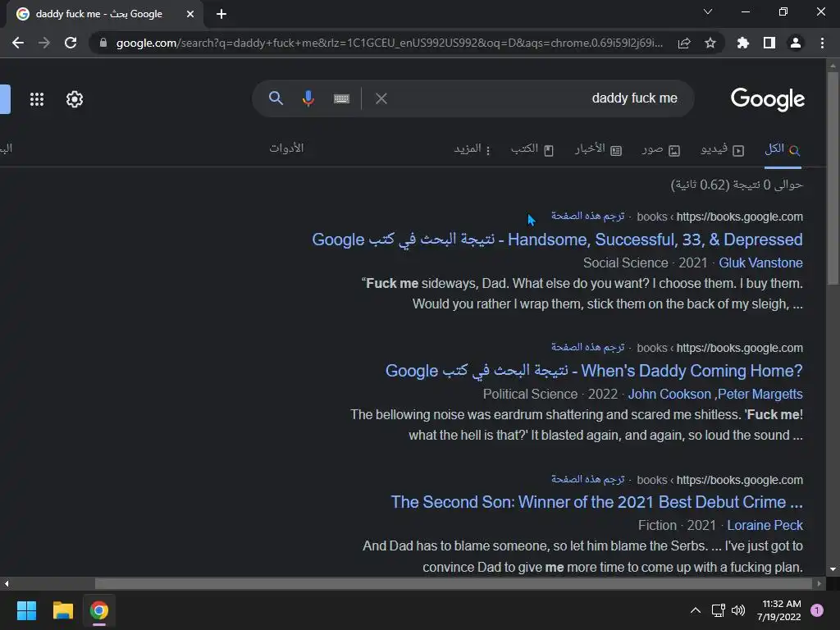
Task: Clear the search box text
Action: click(381, 98)
